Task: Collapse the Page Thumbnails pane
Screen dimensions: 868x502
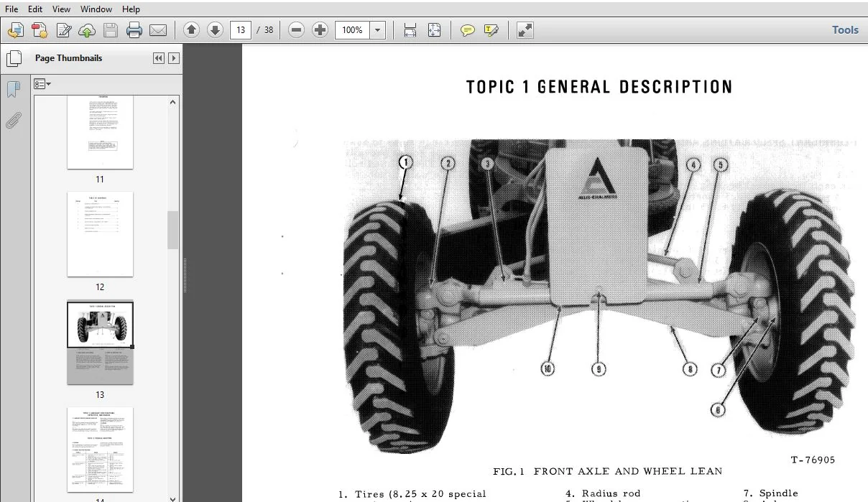Action: point(159,58)
